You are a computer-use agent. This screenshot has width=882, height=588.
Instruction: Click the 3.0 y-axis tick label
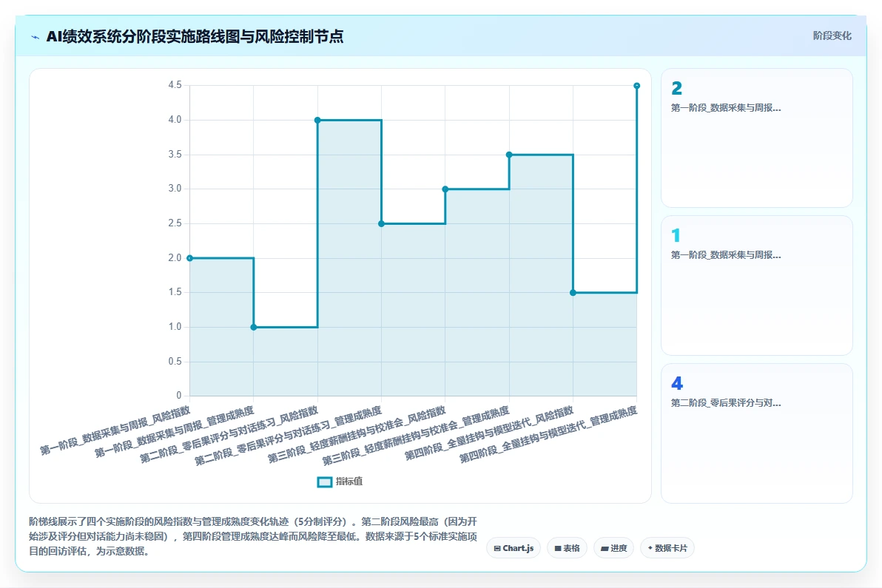coord(175,189)
